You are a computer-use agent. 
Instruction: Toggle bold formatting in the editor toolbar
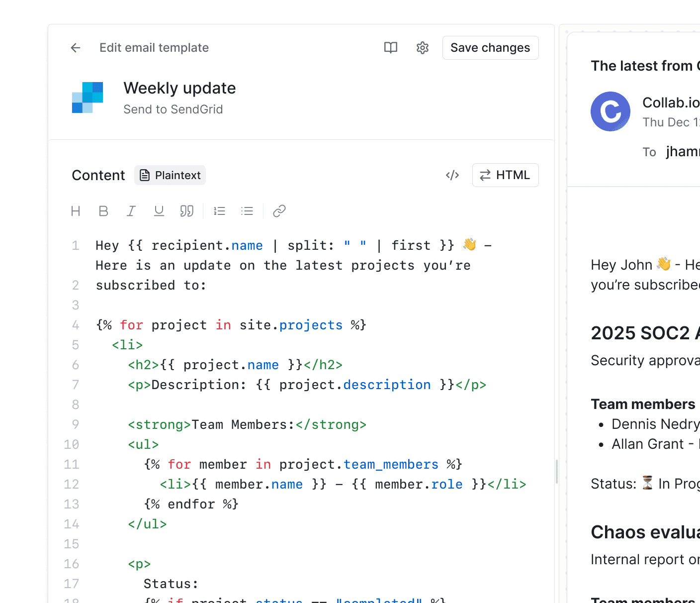click(x=103, y=211)
